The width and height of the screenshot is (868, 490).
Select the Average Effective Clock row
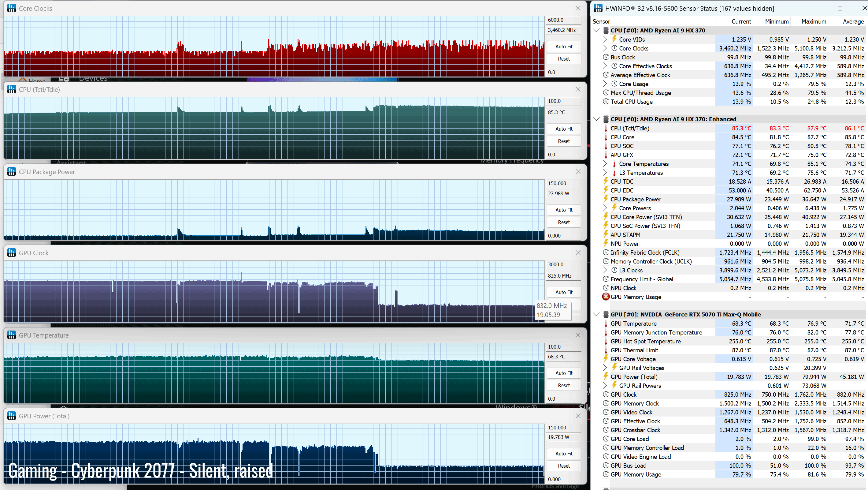pos(729,75)
